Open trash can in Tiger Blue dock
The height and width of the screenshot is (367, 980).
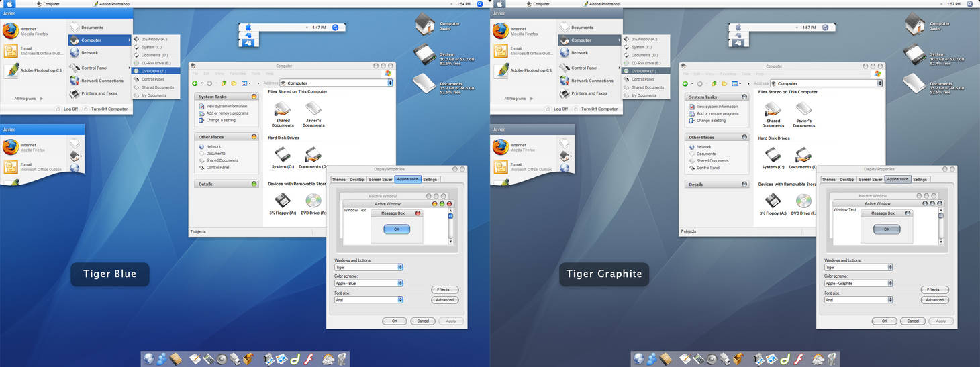click(342, 358)
